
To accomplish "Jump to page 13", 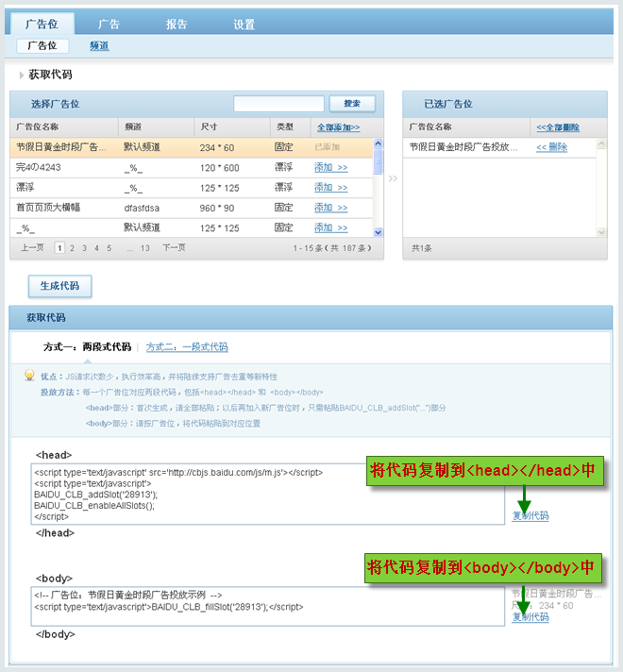I will [x=145, y=248].
